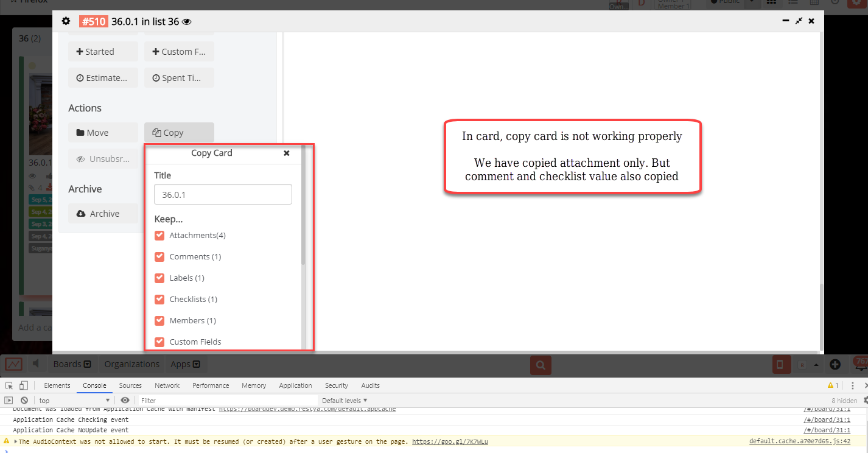Click the red search magnifier icon
Viewport: 868px width, 453px height.
coord(541,365)
